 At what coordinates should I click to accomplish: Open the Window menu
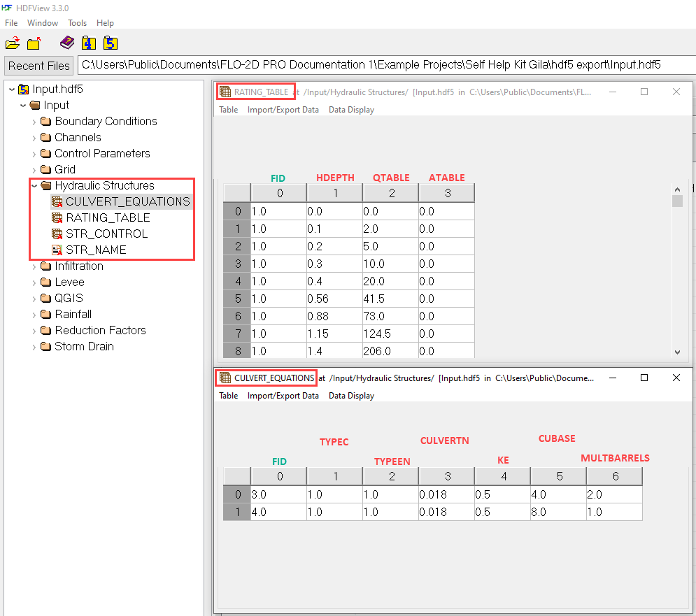[43, 23]
